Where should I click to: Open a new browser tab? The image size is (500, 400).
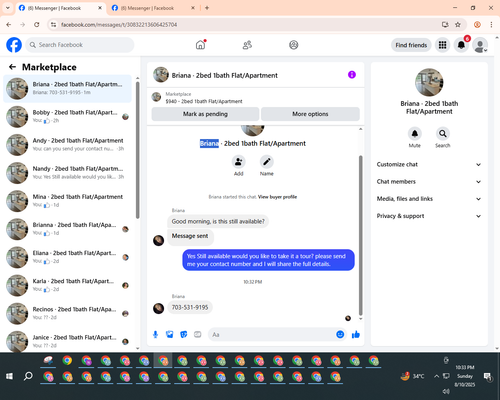pyautogui.click(x=207, y=8)
